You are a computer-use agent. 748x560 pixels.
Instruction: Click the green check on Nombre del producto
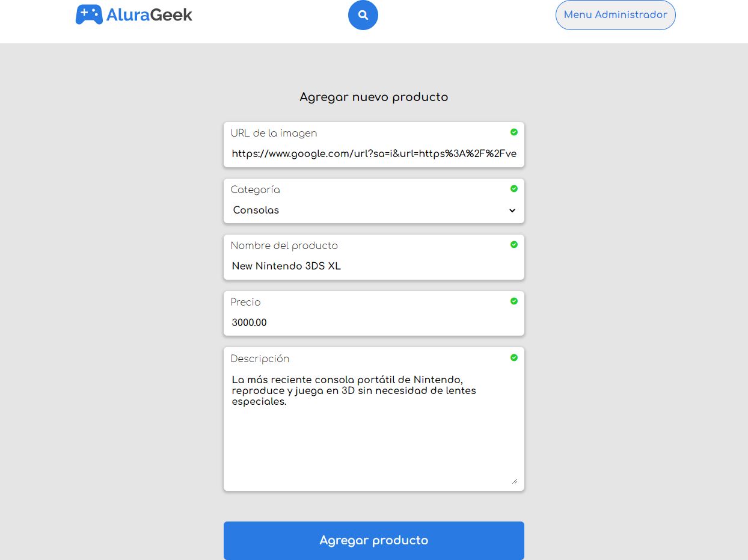coord(514,245)
